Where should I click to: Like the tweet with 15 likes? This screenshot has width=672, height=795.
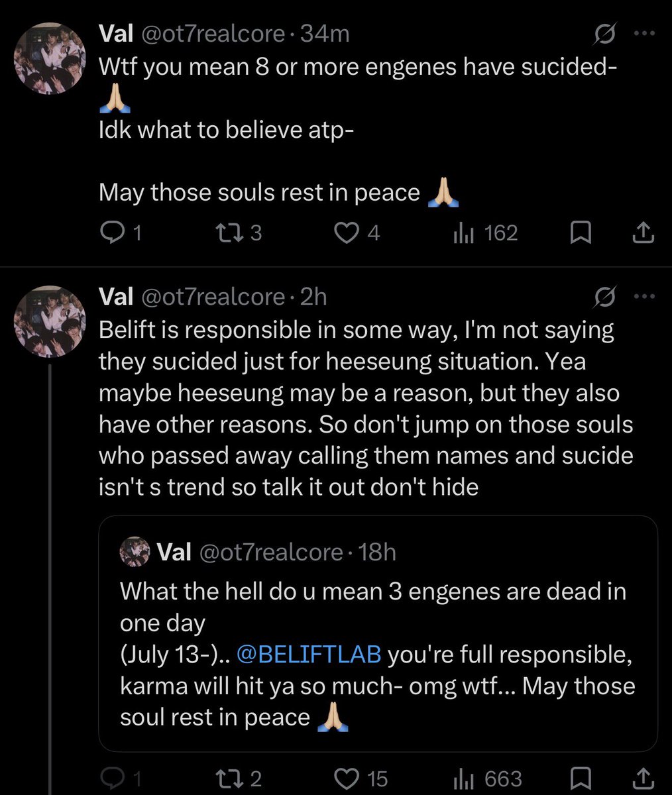click(361, 778)
